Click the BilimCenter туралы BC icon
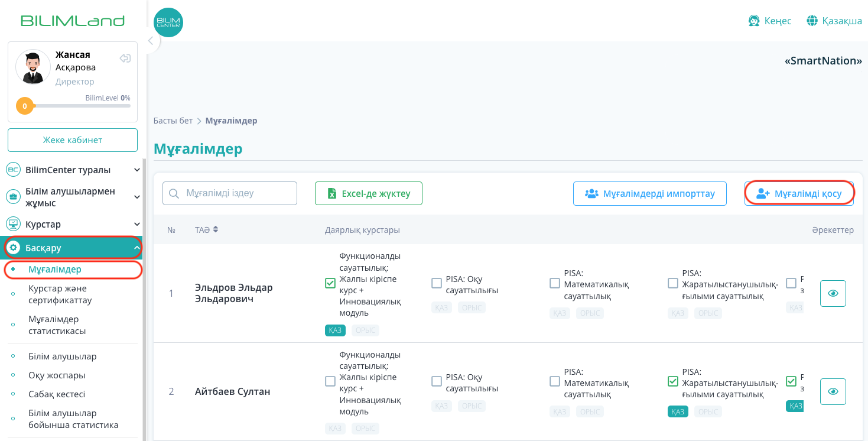 [13, 170]
